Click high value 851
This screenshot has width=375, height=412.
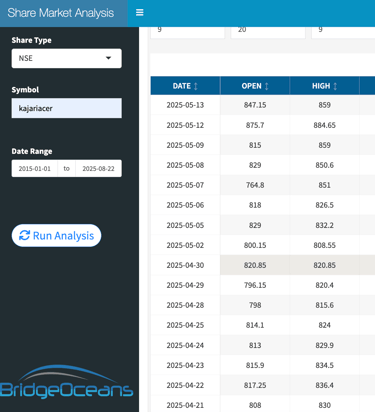324,185
